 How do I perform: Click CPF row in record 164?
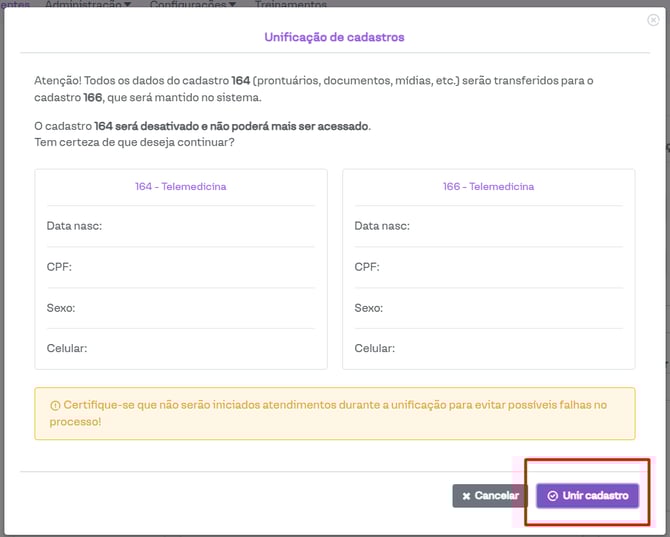tap(181, 267)
